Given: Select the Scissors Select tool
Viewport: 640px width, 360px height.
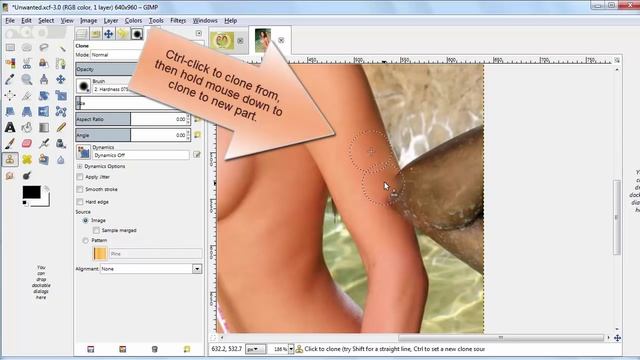Looking at the screenshot, I should [x=27, y=64].
